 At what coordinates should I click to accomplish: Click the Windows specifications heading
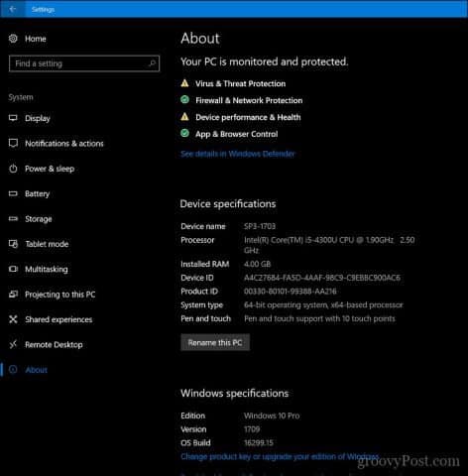(234, 393)
